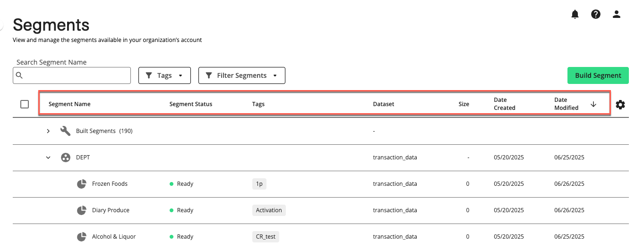Click 06/25/2025 modified date of DEPT

(x=569, y=158)
